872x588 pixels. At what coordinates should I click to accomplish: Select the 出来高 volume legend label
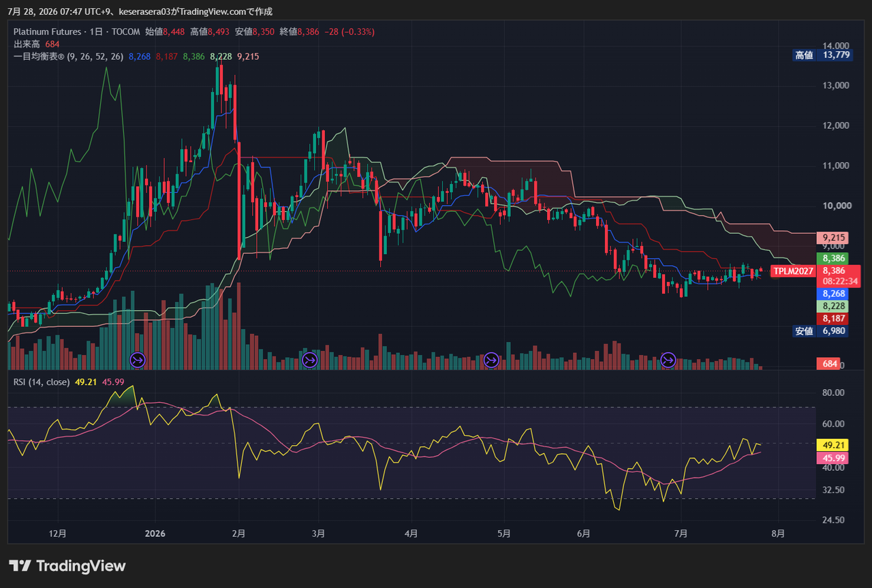(x=27, y=44)
